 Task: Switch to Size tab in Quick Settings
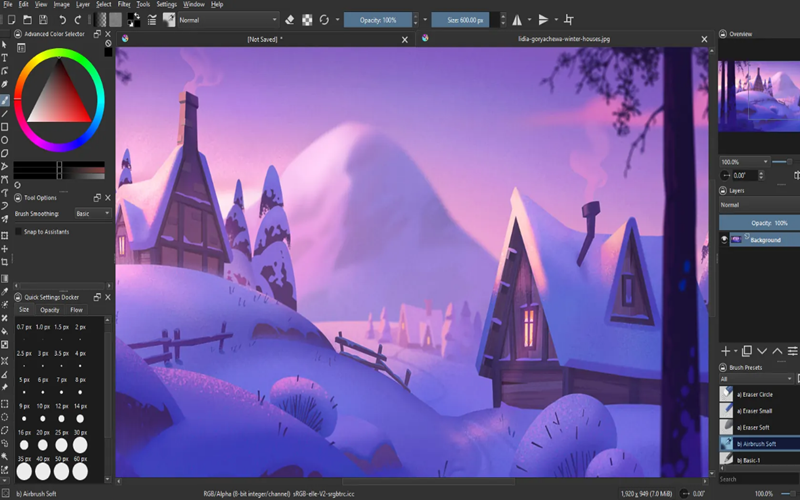pos(24,310)
